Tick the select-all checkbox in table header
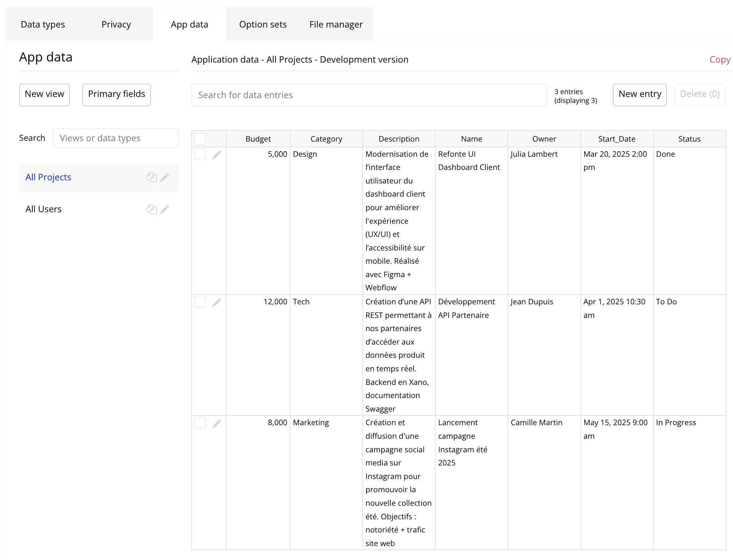733x560 pixels. (x=200, y=139)
